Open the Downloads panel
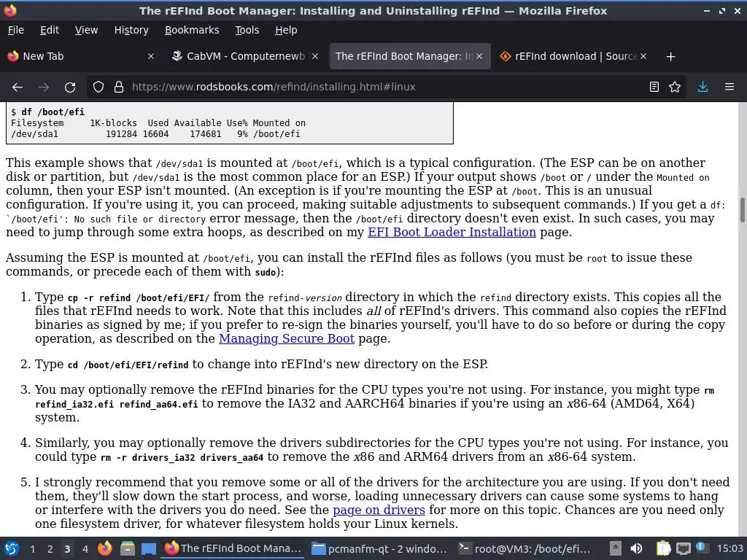Viewport: 747px width, 560px height. [x=703, y=87]
